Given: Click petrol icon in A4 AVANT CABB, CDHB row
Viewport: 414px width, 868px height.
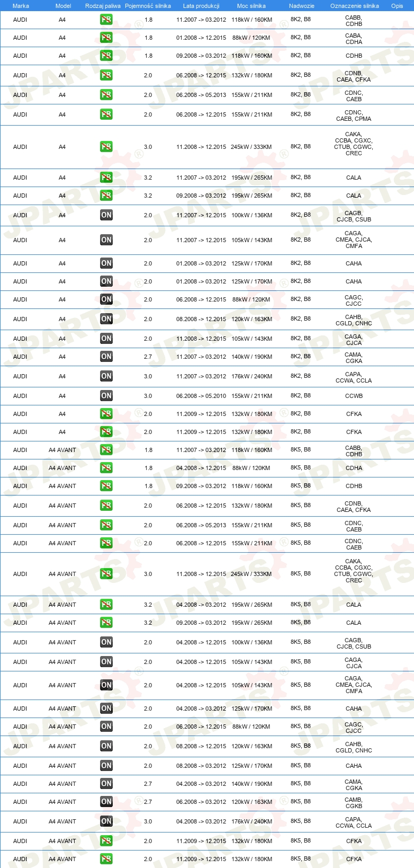Looking at the screenshot, I should pyautogui.click(x=106, y=450).
